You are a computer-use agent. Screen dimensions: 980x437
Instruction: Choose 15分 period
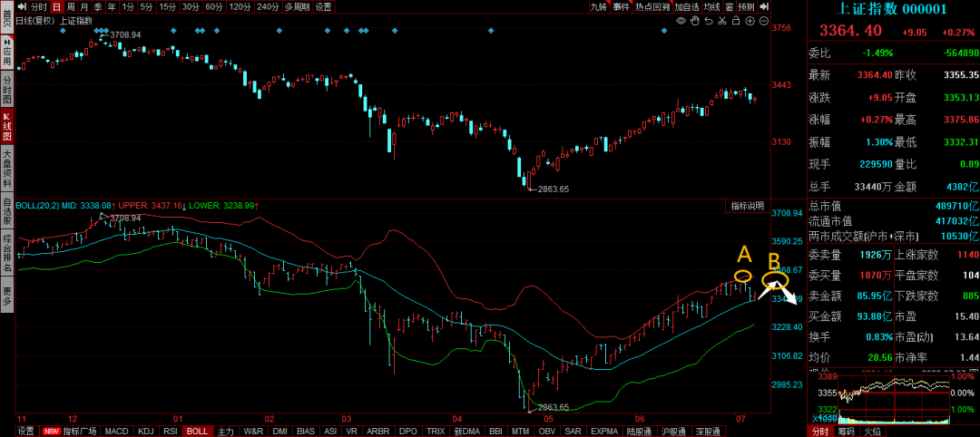click(168, 7)
